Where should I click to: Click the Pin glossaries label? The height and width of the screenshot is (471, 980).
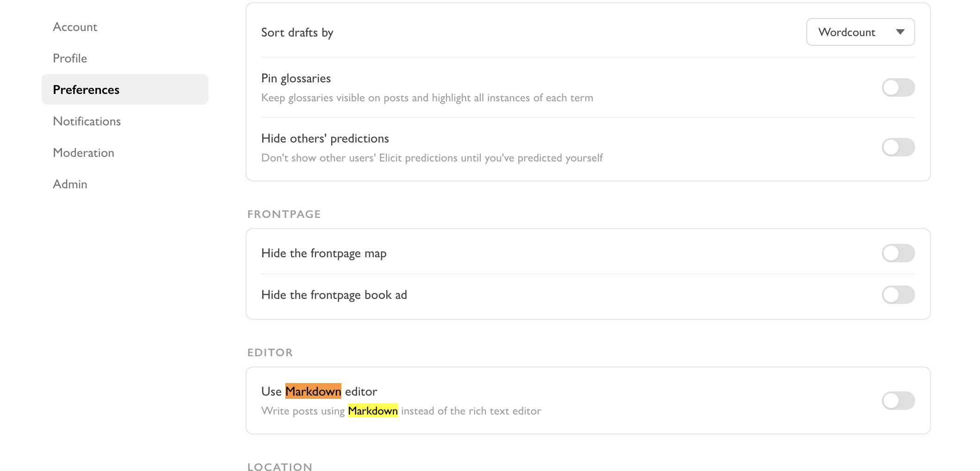coord(296,78)
